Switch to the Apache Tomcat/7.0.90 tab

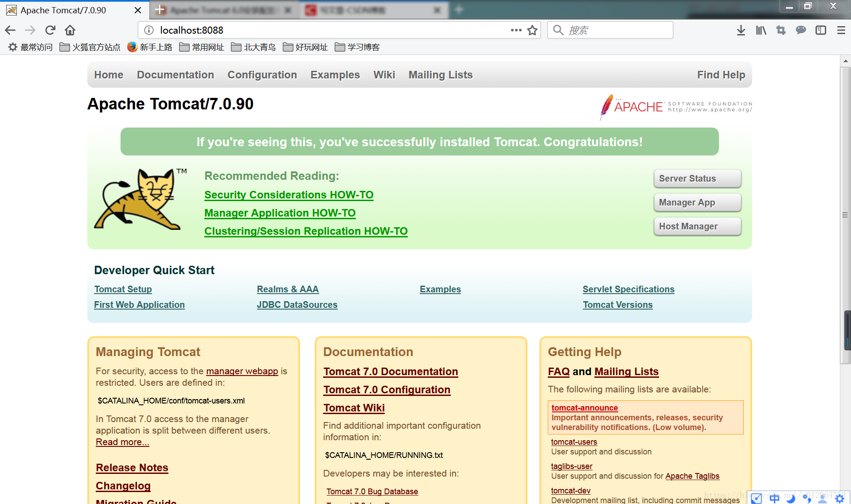(x=74, y=10)
